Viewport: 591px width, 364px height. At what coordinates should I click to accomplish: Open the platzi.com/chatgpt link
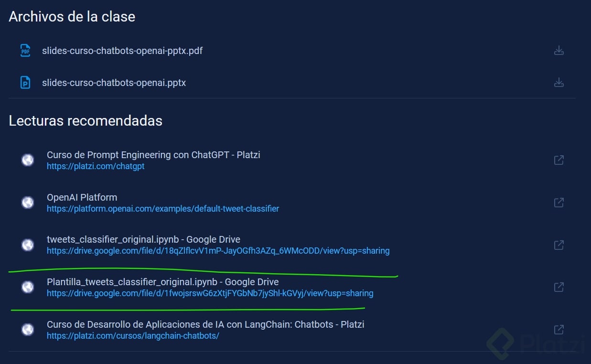(x=96, y=166)
